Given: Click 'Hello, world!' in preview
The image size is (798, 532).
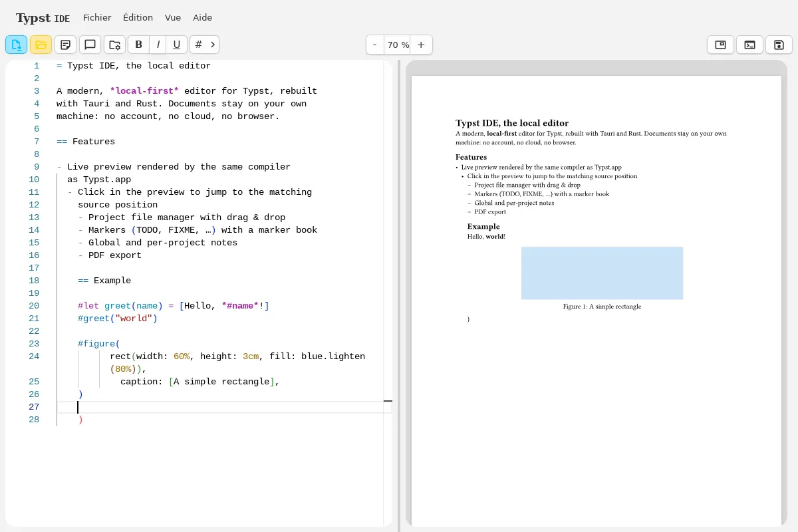Looking at the screenshot, I should 486,236.
